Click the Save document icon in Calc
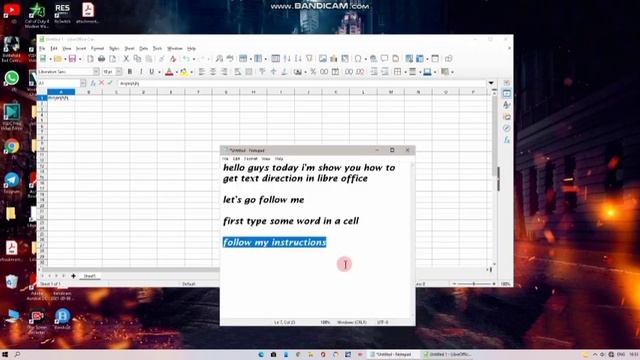Image resolution: width=640 pixels, height=360 pixels. pos(72,59)
